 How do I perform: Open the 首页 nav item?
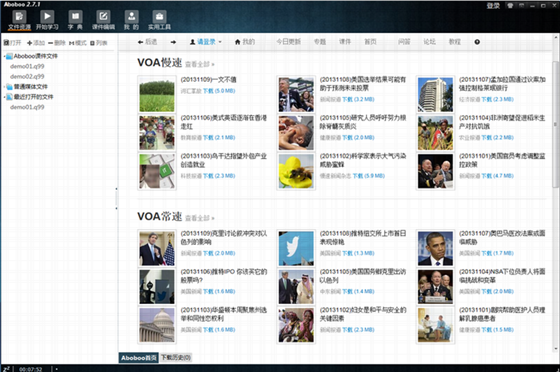click(370, 42)
